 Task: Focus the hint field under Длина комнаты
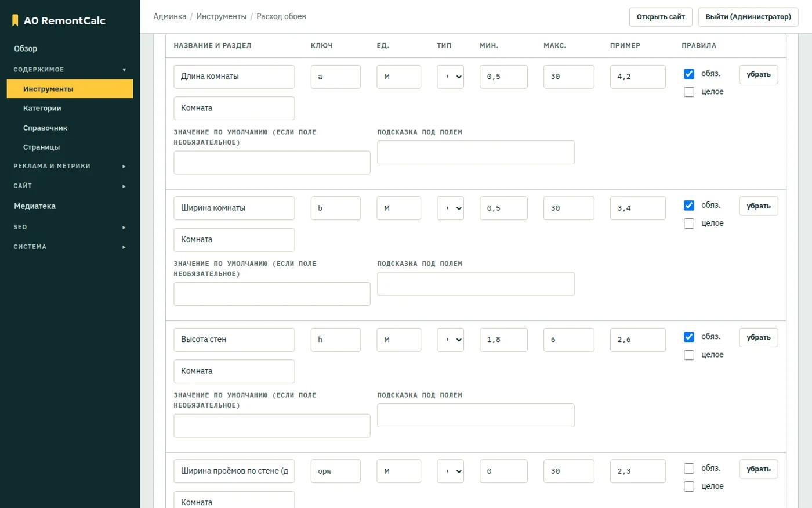point(476,152)
